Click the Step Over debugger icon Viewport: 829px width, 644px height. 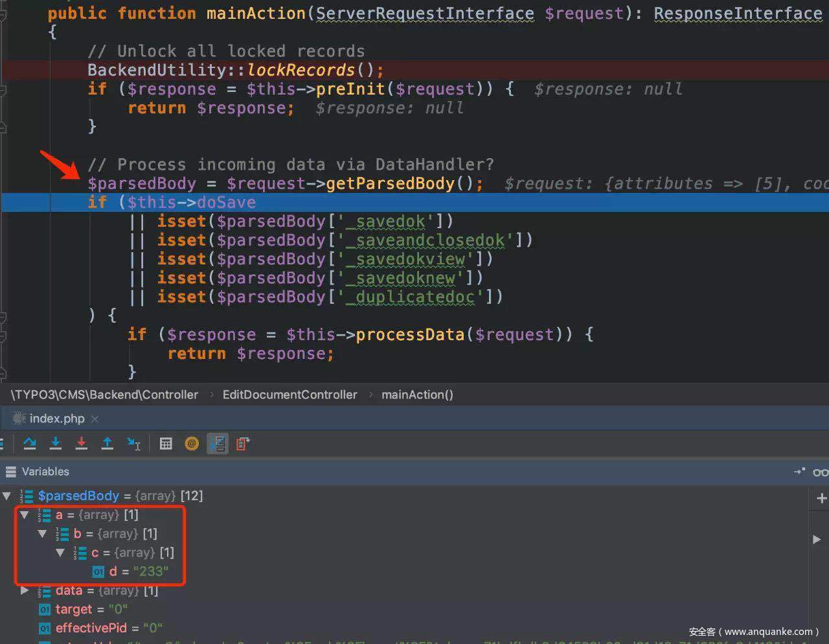click(x=30, y=444)
